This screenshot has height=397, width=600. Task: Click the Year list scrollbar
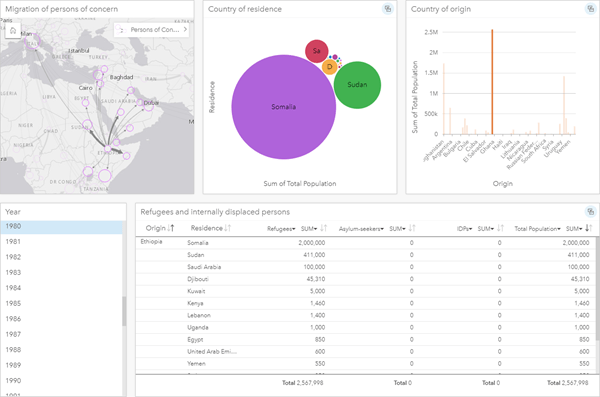(124, 311)
